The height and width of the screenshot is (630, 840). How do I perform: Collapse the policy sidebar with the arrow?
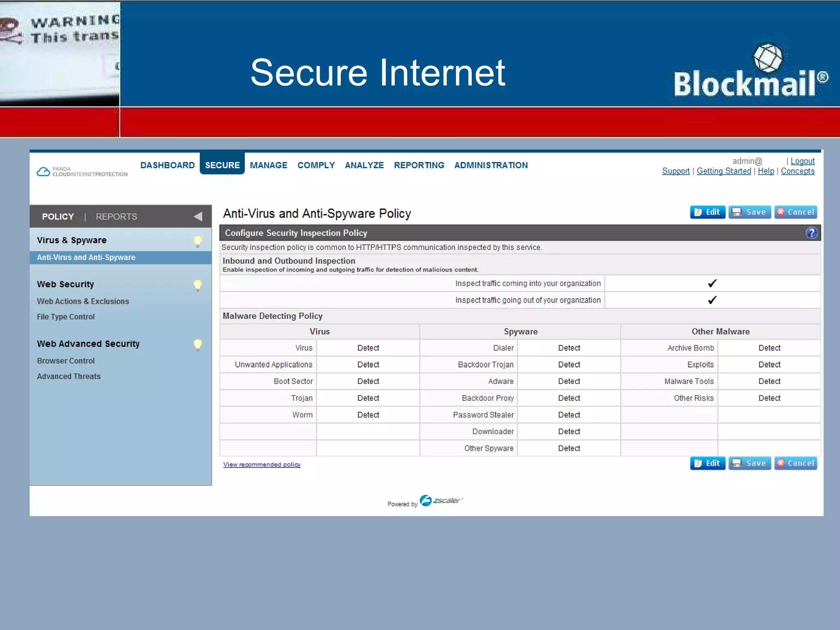coord(198,216)
